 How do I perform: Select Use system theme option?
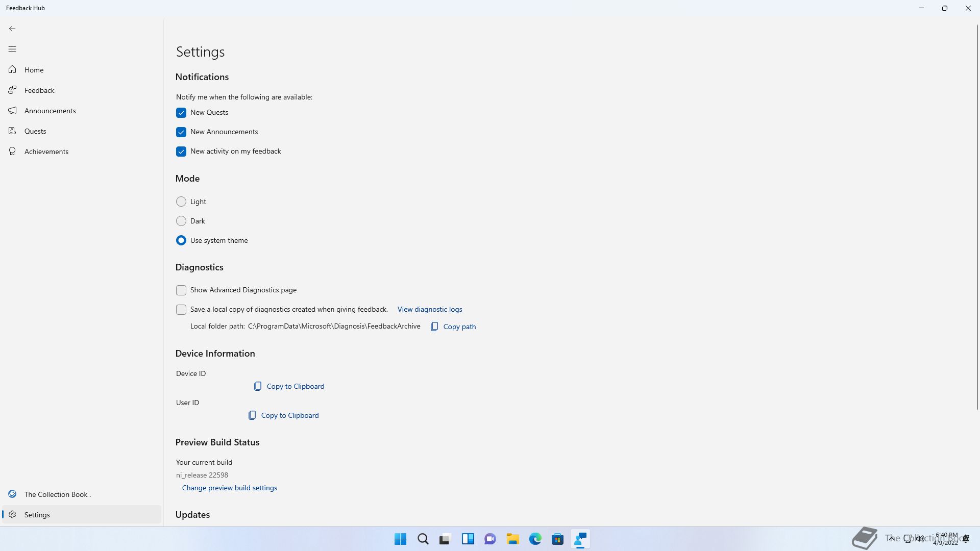[181, 240]
